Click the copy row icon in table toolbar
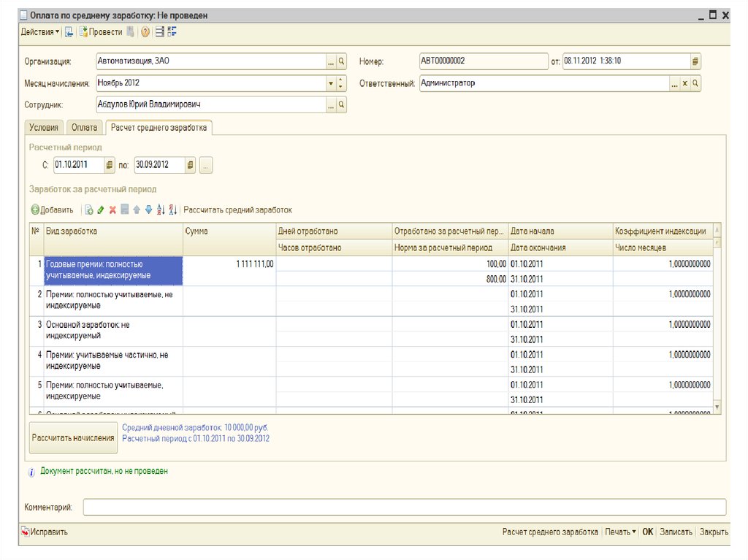 [x=88, y=210]
